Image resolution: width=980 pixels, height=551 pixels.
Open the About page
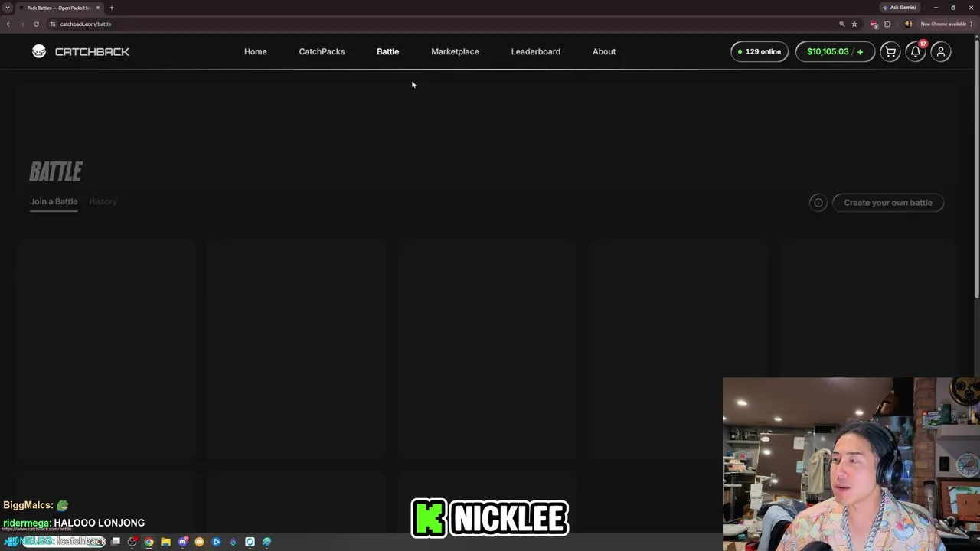click(x=604, y=51)
